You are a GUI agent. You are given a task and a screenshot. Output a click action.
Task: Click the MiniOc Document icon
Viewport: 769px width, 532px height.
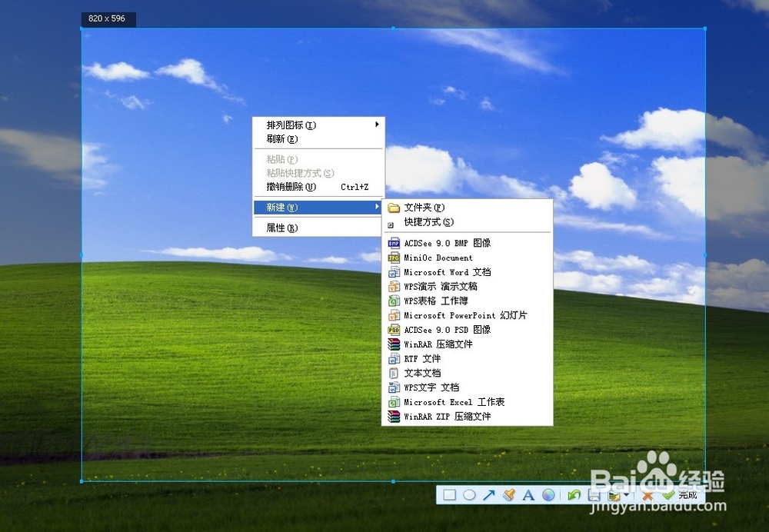394,258
